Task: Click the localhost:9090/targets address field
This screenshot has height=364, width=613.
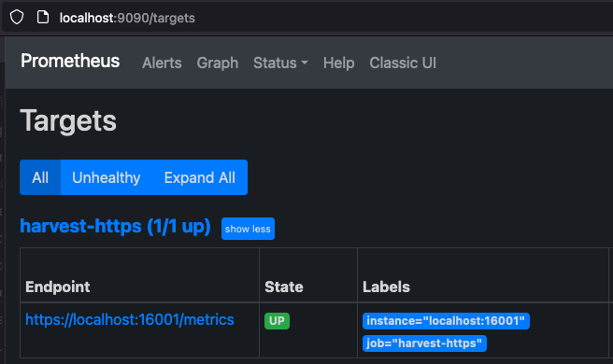Action: (127, 18)
